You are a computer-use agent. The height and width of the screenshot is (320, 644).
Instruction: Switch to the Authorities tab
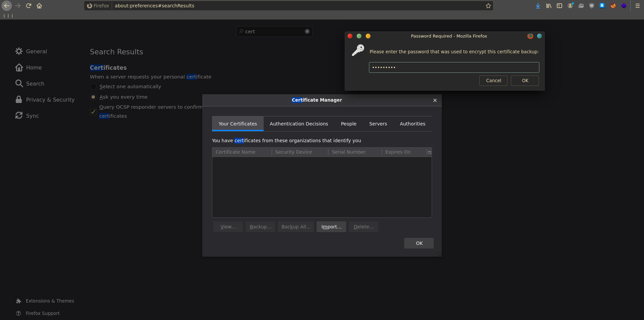coord(412,124)
